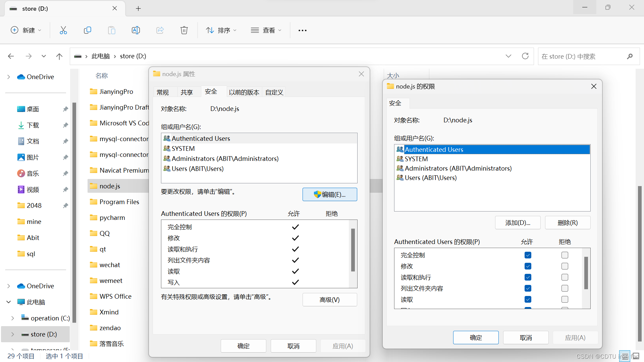Expand the store (D:) drive node
644x362 pixels.
click(x=12, y=334)
